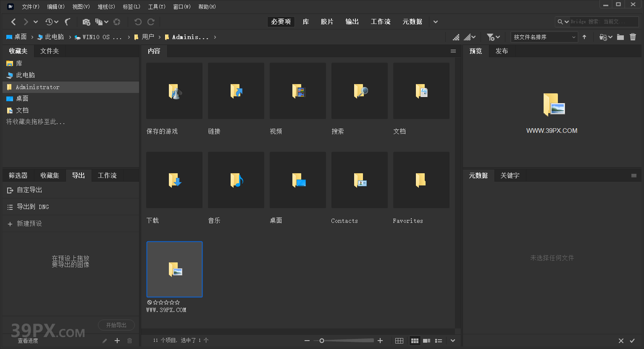644x349 pixels.
Task: Switch to the 输出 workspace
Action: tap(352, 22)
